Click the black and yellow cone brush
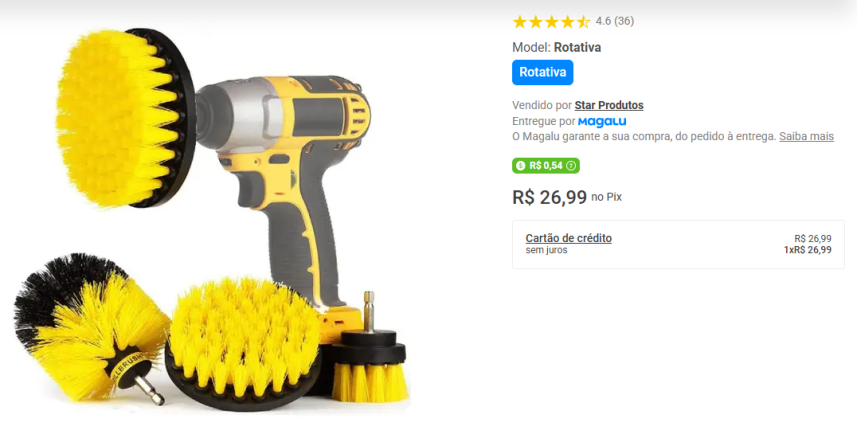The image size is (857, 438). (90, 328)
